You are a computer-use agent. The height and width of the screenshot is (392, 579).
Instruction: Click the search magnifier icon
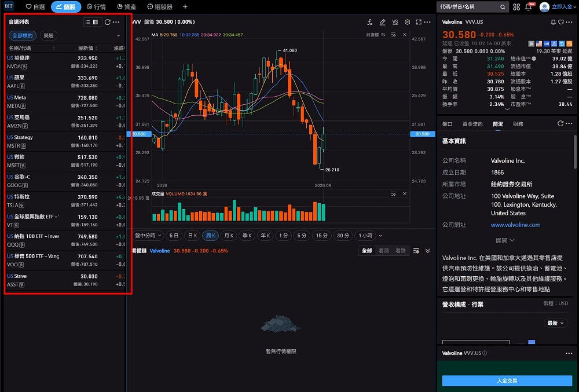503,7
